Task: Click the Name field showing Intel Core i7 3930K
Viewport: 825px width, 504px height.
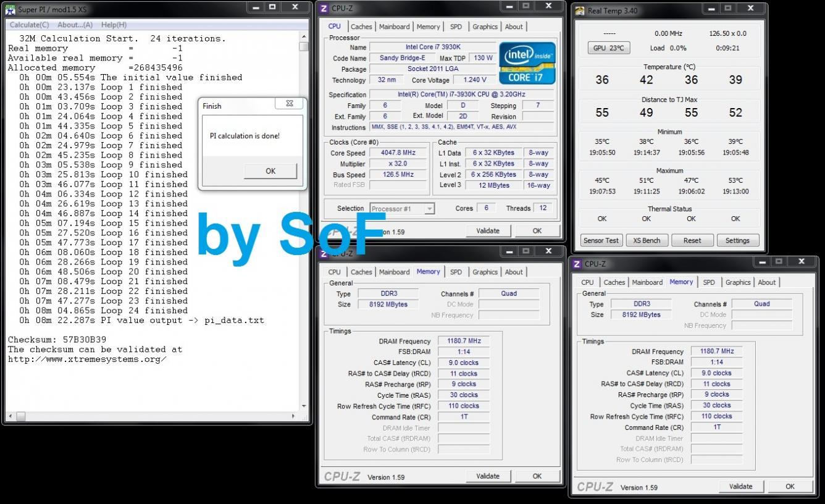Action: [x=432, y=47]
